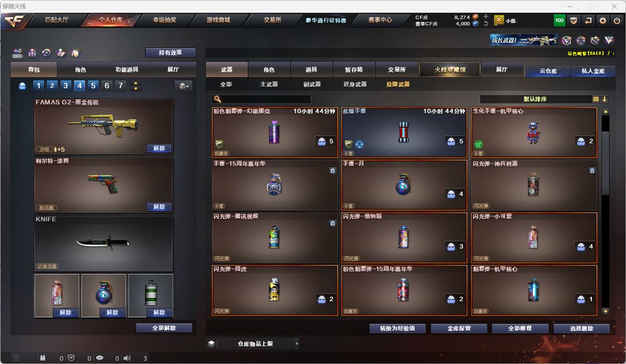The image size is (626, 364).
Task: Open the 成长武器 banner
Action: (524, 40)
